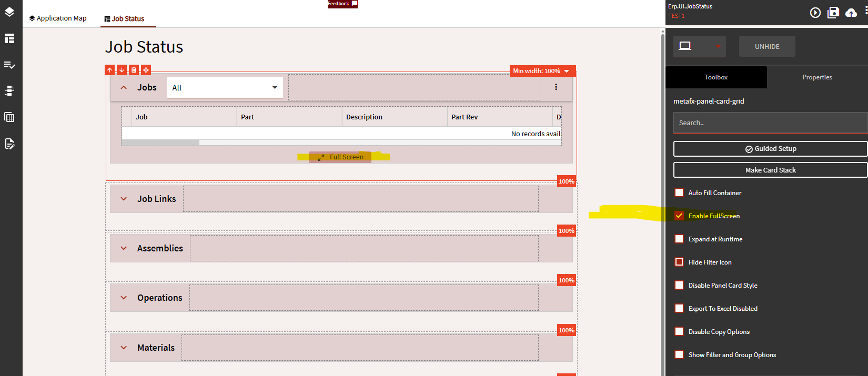Open the Min width 100% dropdown
Viewport: 868px width, 376px height.
click(x=542, y=71)
